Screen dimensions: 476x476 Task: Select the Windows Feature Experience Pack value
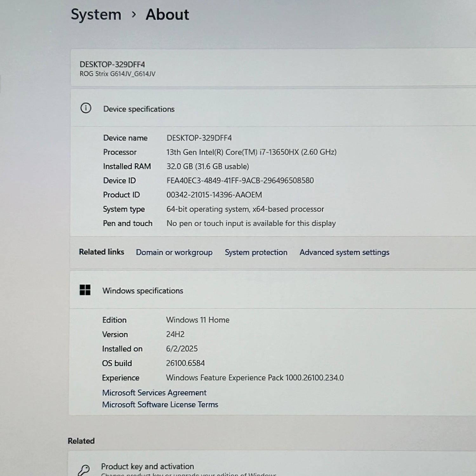pos(255,378)
